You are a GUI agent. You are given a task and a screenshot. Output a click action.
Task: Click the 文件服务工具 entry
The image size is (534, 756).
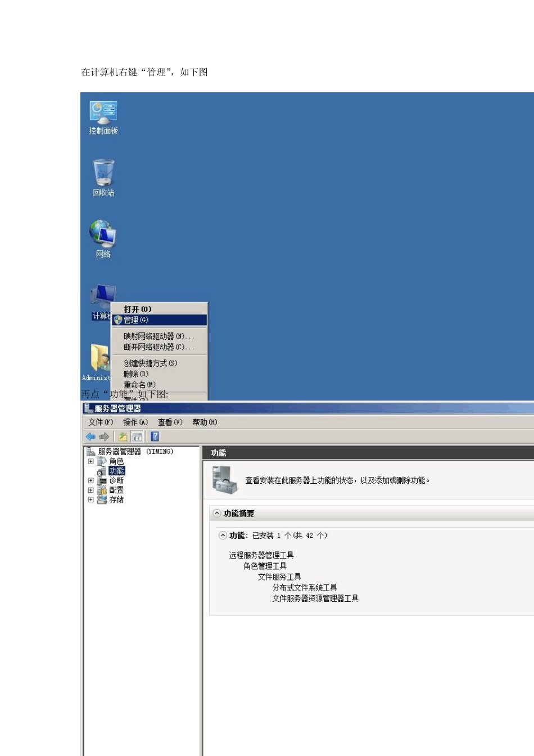279,577
